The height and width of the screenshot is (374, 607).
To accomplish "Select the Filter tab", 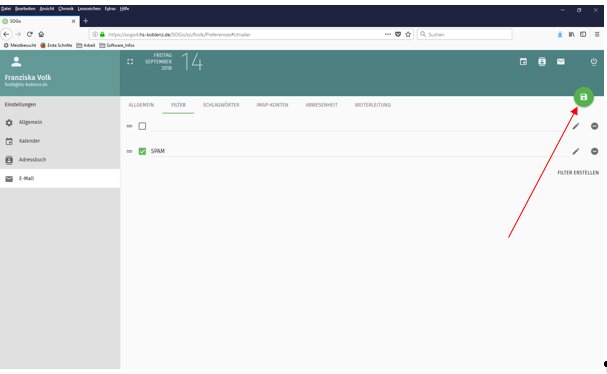I will (178, 105).
